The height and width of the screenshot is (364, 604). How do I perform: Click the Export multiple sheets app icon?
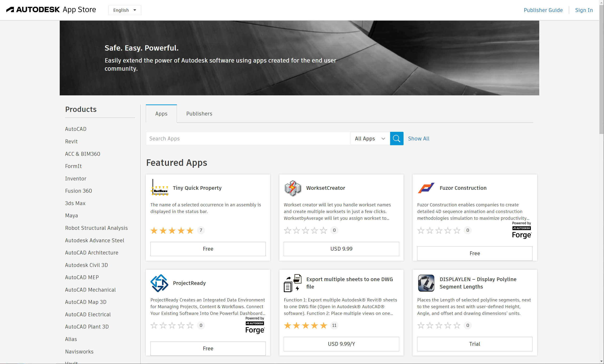293,283
